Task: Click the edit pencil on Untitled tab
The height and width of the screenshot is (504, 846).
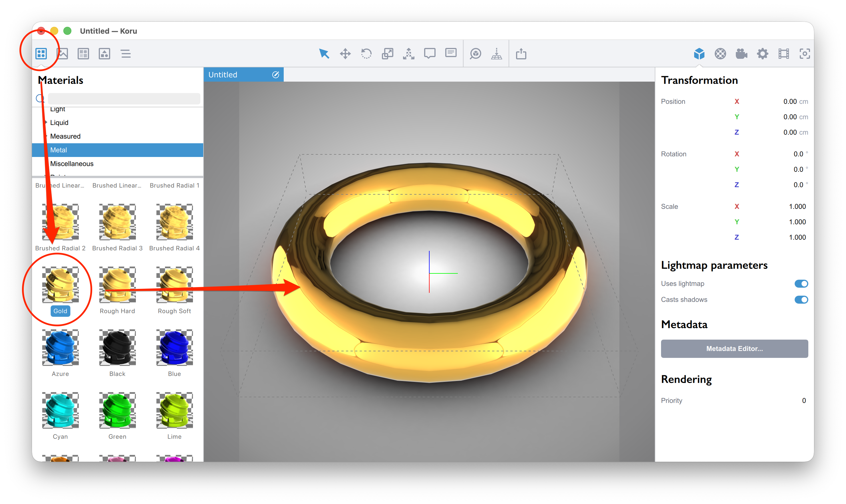Action: (275, 75)
